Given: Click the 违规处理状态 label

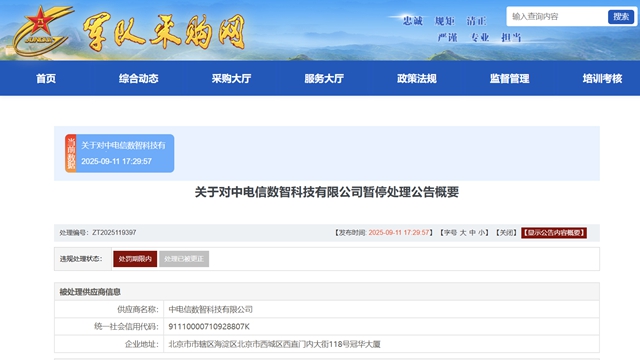Looking at the screenshot, I should coord(81,259).
